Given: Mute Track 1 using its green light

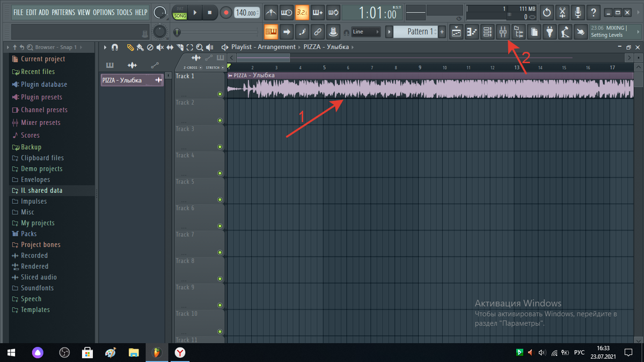Looking at the screenshot, I should 219,94.
